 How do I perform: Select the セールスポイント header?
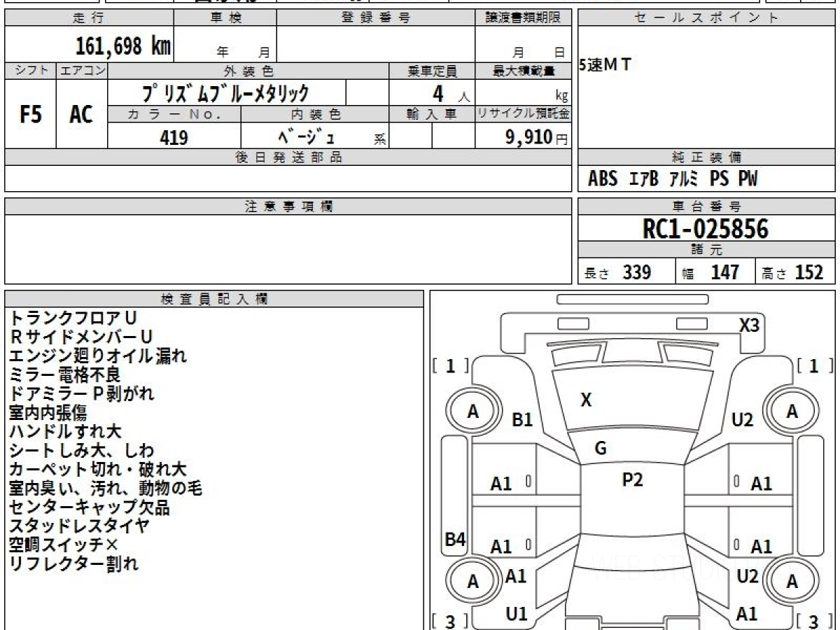(x=706, y=18)
